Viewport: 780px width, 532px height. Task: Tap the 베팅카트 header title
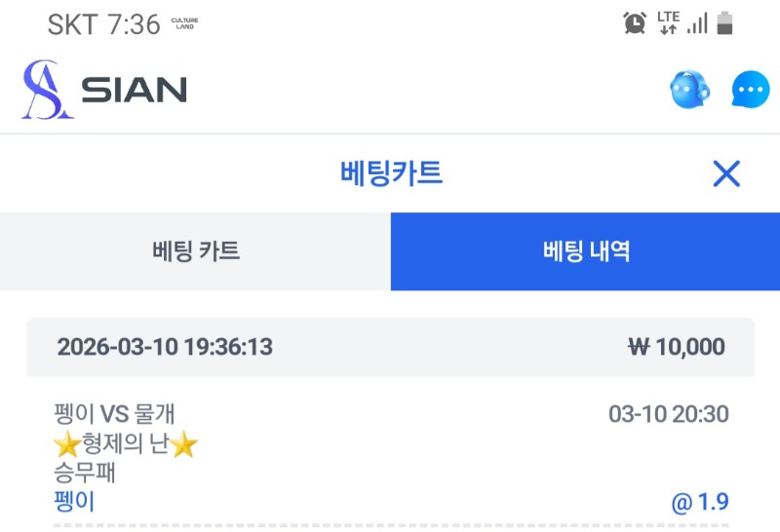click(x=391, y=174)
